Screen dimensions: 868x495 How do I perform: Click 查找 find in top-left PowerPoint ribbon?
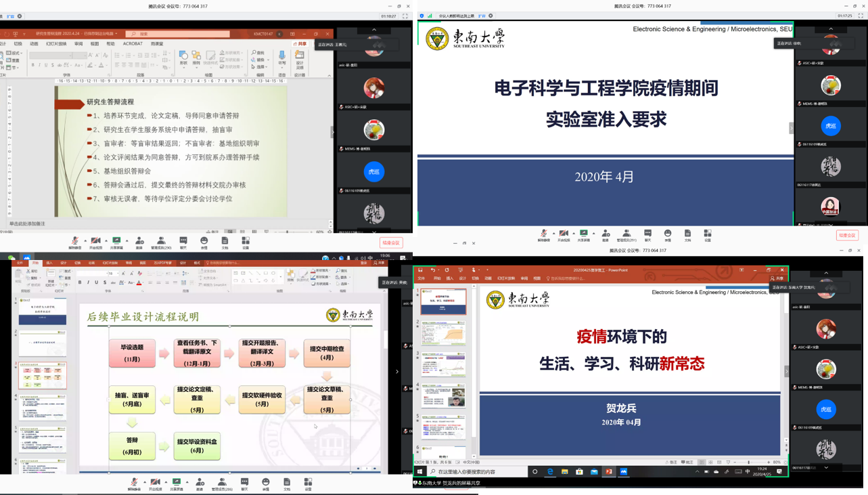(x=258, y=53)
